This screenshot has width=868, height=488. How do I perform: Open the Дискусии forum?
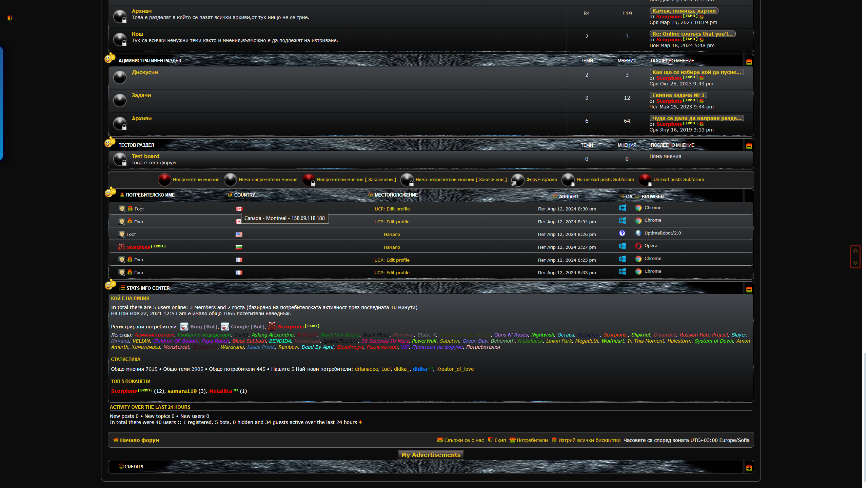[144, 73]
